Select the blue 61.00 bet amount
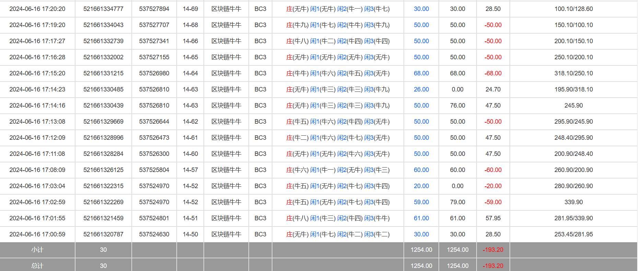The image size is (644, 271). (421, 218)
